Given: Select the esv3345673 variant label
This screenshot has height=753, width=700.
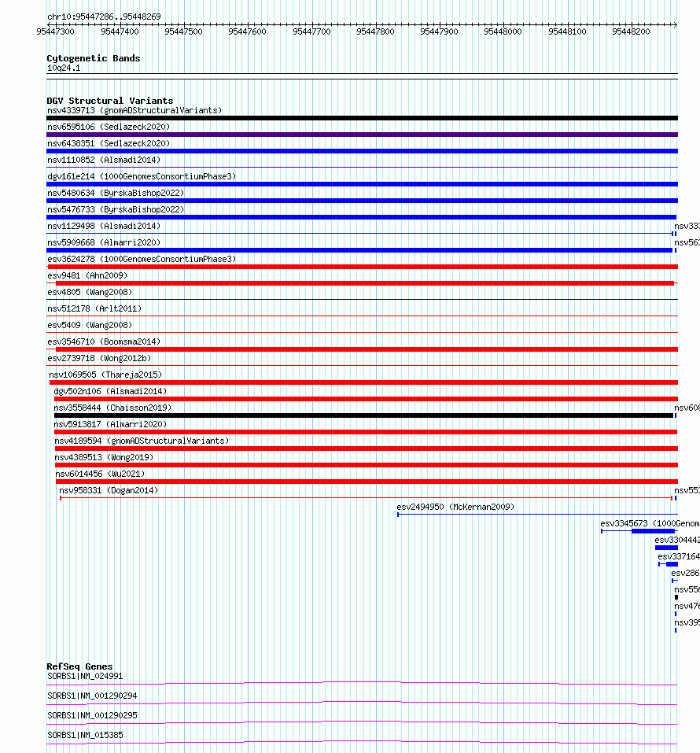Looking at the screenshot, I should pyautogui.click(x=650, y=523).
